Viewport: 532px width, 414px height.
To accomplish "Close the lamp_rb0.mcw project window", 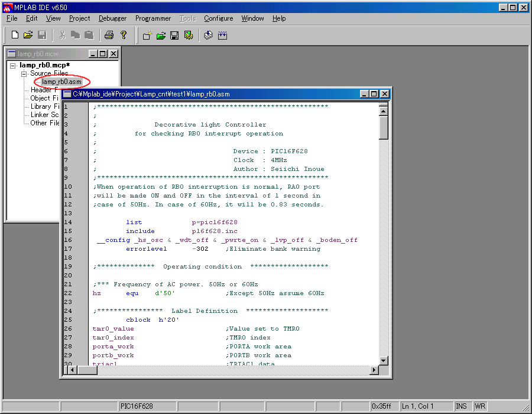I will [x=113, y=54].
